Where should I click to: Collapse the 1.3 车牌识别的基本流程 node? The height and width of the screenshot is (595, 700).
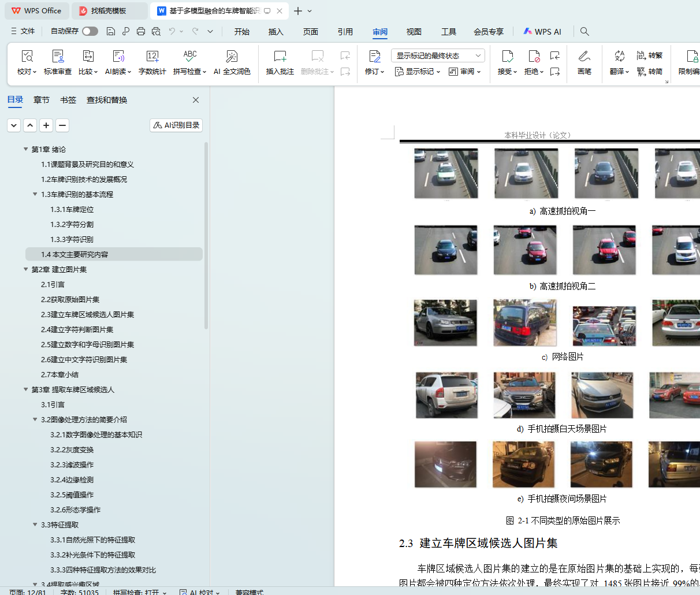pos(35,194)
